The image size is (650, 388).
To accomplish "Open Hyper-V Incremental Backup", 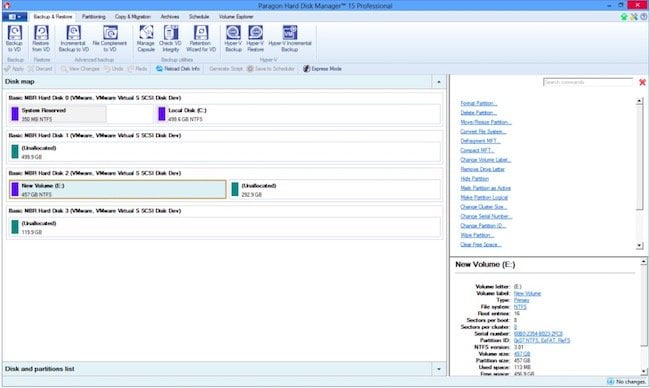I will tap(290, 38).
